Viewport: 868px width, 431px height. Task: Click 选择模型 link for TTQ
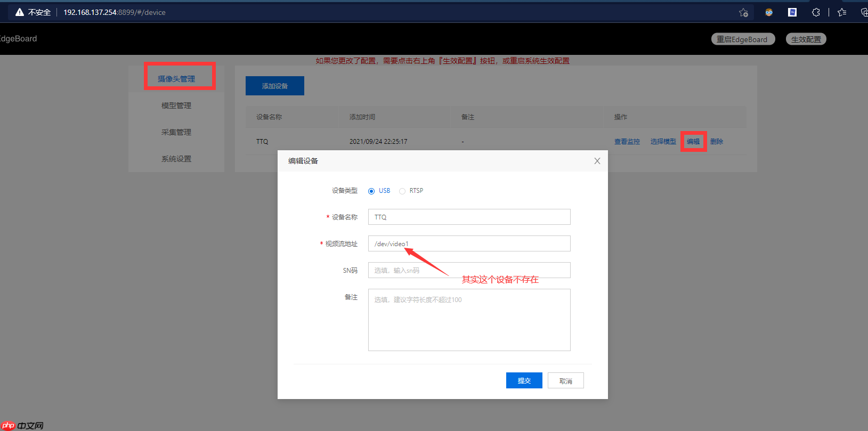(x=663, y=142)
